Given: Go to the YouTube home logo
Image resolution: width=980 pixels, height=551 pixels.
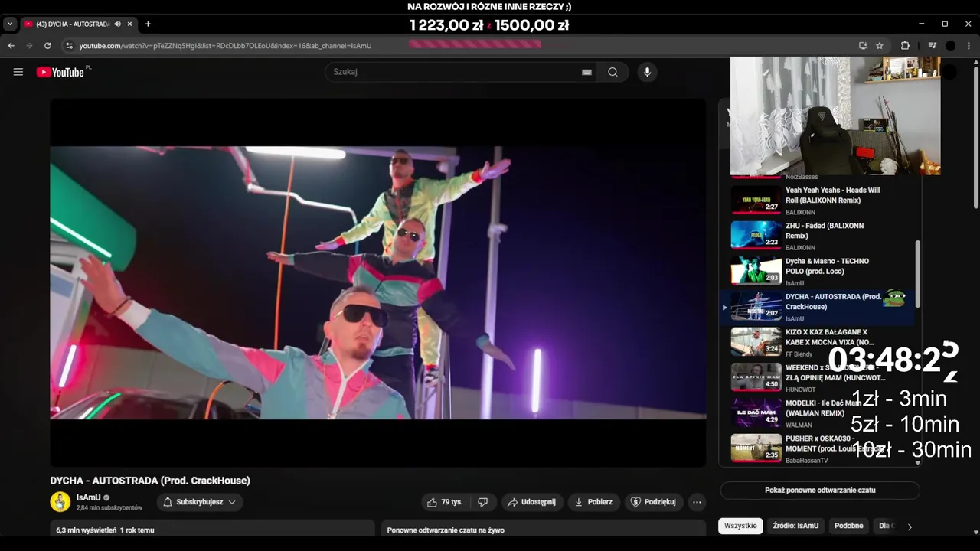Looking at the screenshot, I should click(x=60, y=72).
